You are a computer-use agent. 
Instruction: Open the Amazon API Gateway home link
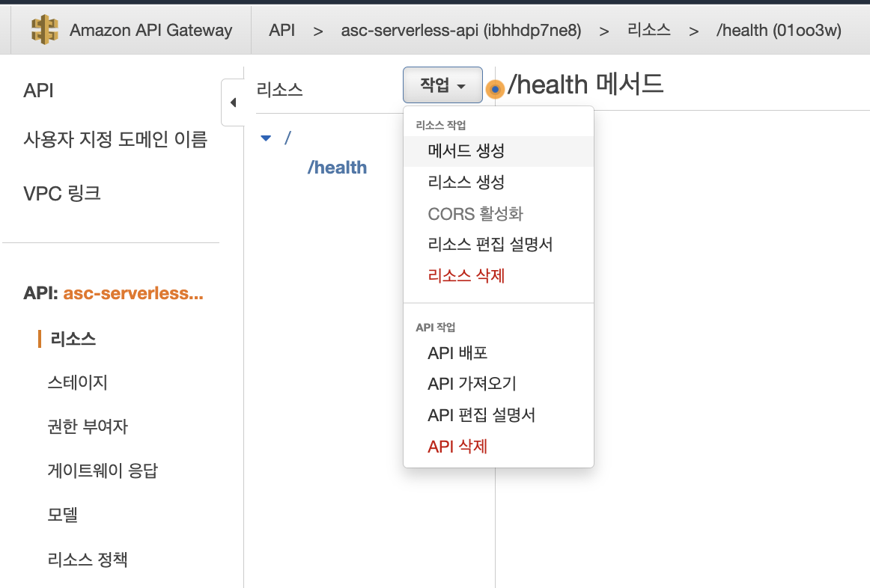click(150, 30)
